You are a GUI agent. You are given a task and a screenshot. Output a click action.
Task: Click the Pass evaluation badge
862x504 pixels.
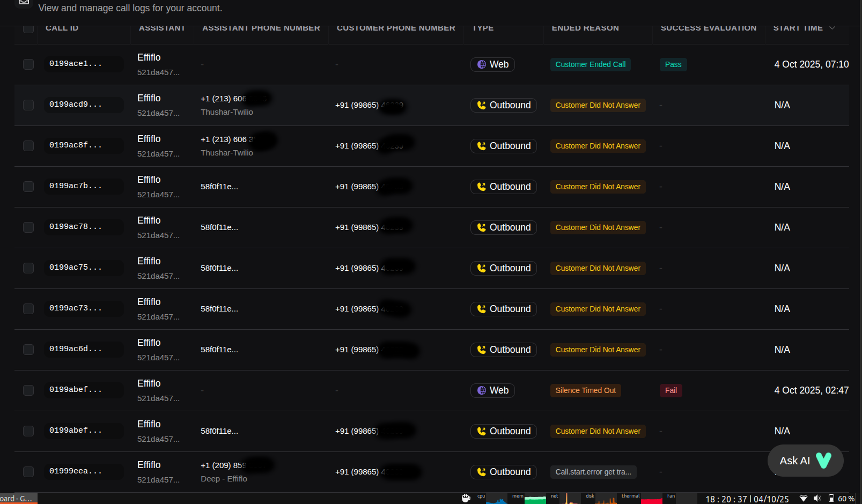[673, 64]
